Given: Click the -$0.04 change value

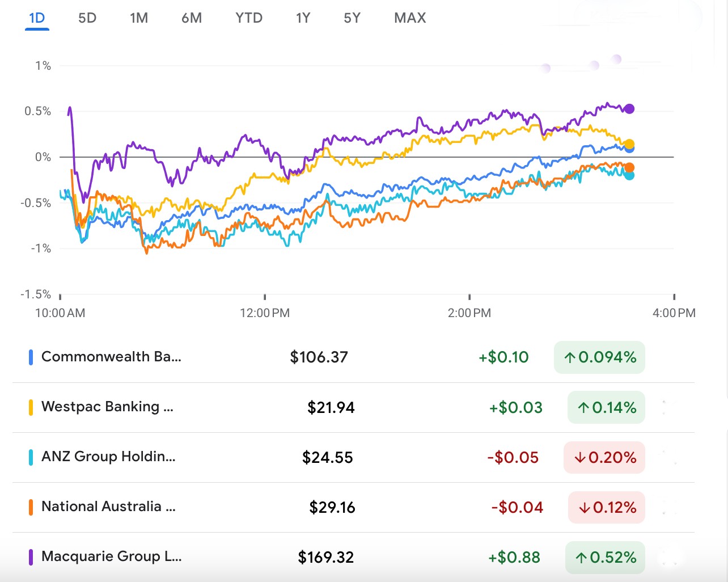Looking at the screenshot, I should click(x=517, y=507).
